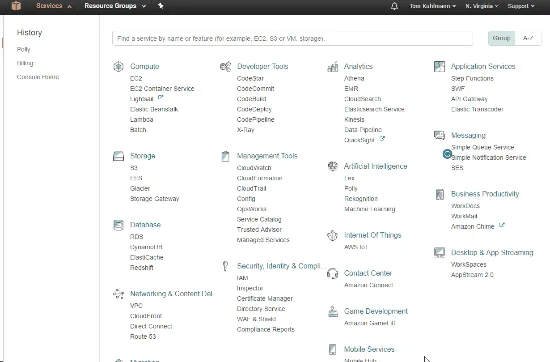Open Certificate Manager
550x362 pixels.
pyautogui.click(x=265, y=299)
